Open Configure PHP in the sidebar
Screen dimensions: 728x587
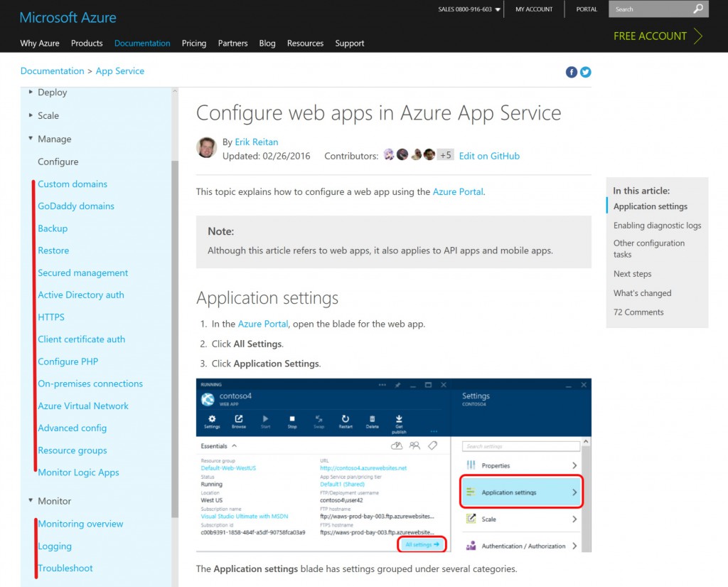pyautogui.click(x=68, y=361)
